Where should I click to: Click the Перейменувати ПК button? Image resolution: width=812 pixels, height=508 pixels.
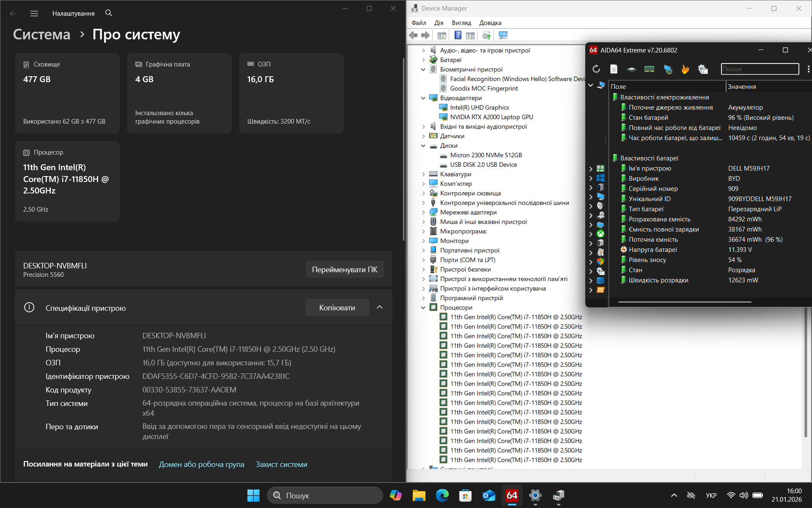[344, 270]
